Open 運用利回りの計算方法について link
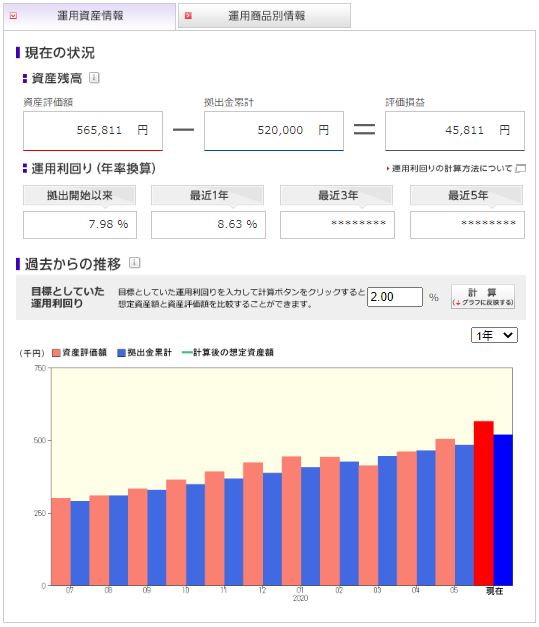539x627 pixels. tap(452, 168)
